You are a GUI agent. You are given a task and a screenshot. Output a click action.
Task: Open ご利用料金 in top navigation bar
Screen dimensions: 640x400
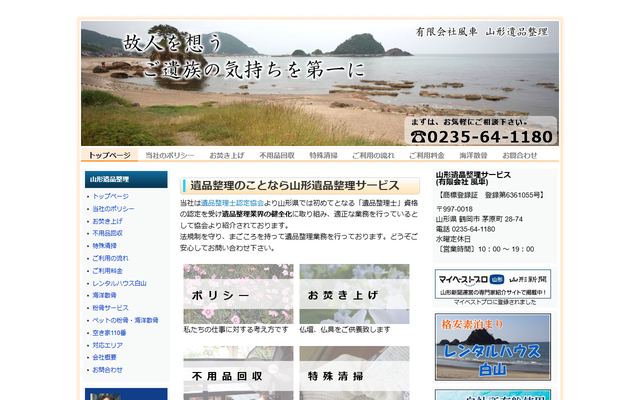point(427,156)
